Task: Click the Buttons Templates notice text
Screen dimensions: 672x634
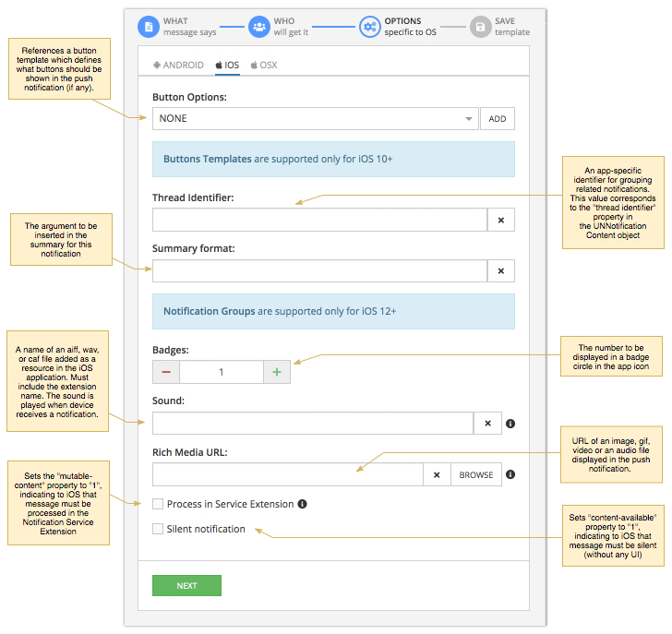Action: tap(278, 159)
